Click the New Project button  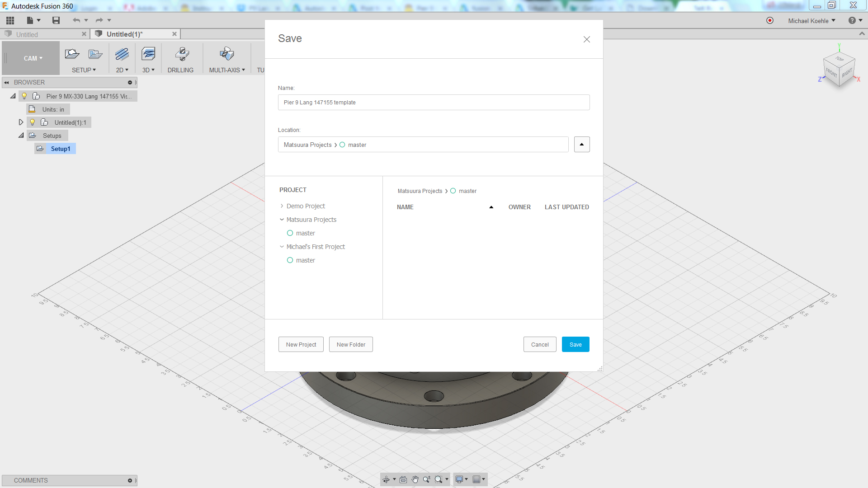301,344
